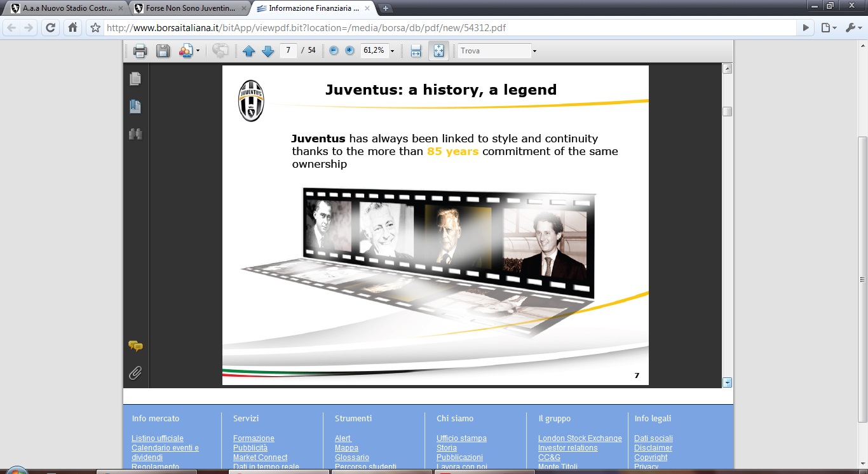
Task: Open the wrench customize menu
Action: pyautogui.click(x=852, y=28)
